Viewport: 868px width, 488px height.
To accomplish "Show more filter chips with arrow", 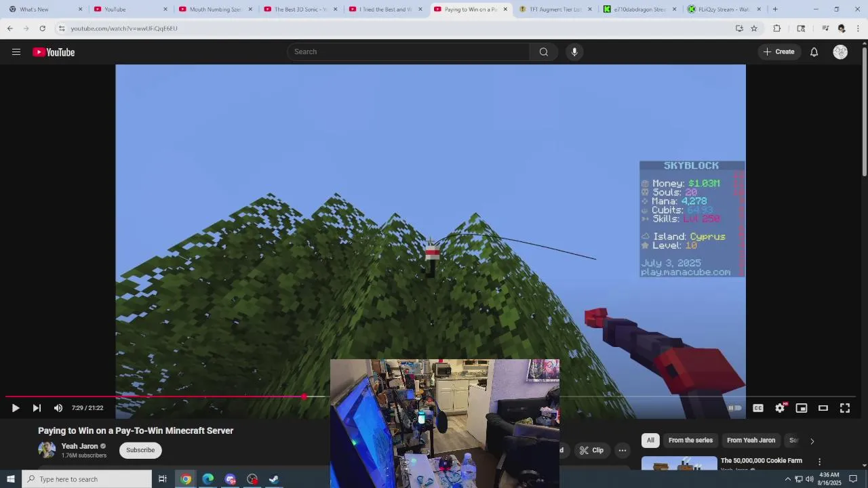I will click(x=812, y=441).
